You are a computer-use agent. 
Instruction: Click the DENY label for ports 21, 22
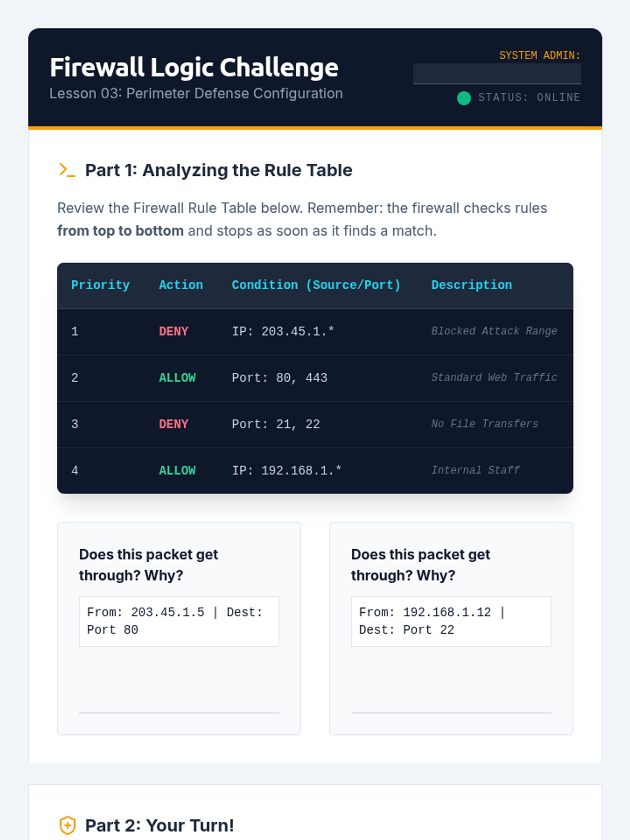point(173,424)
